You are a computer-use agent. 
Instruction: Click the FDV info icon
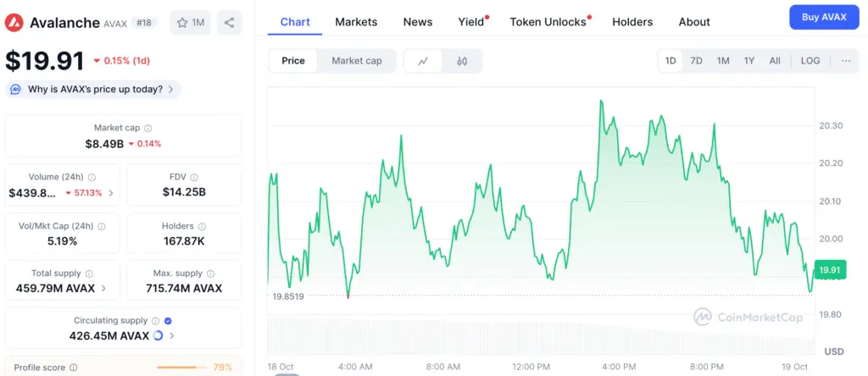point(196,177)
